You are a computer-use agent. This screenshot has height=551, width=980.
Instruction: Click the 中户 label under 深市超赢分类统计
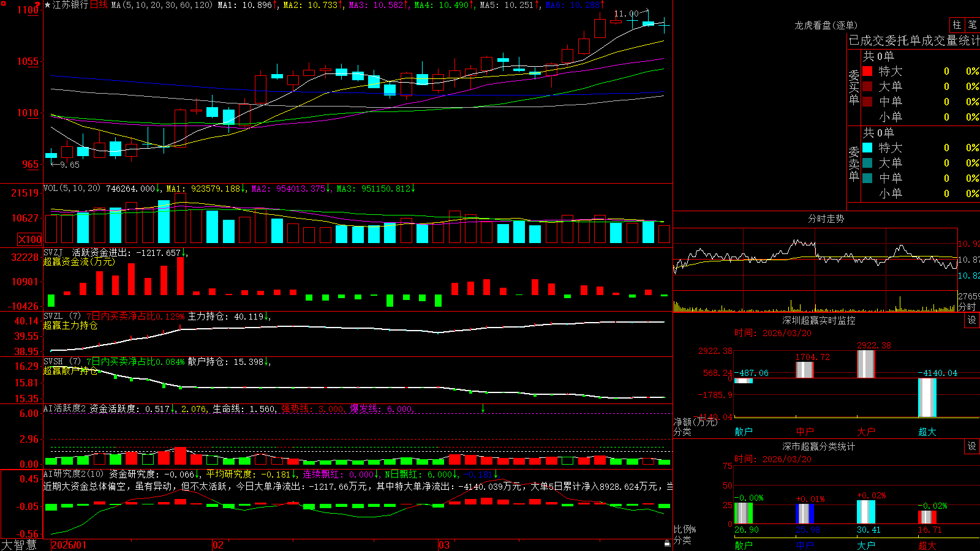805,545
